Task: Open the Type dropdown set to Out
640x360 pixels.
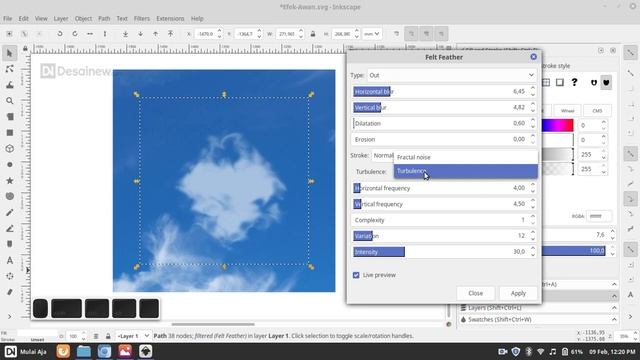Action: tap(451, 75)
